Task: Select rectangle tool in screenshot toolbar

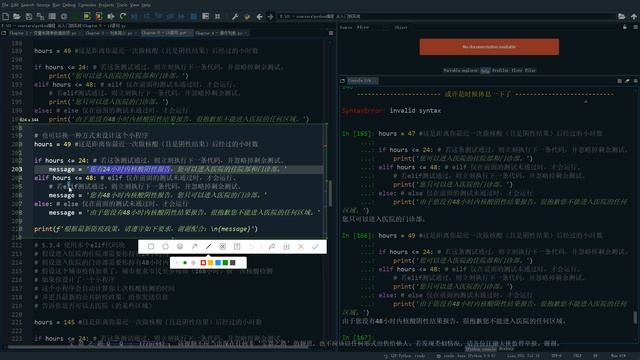Action: click(151, 247)
